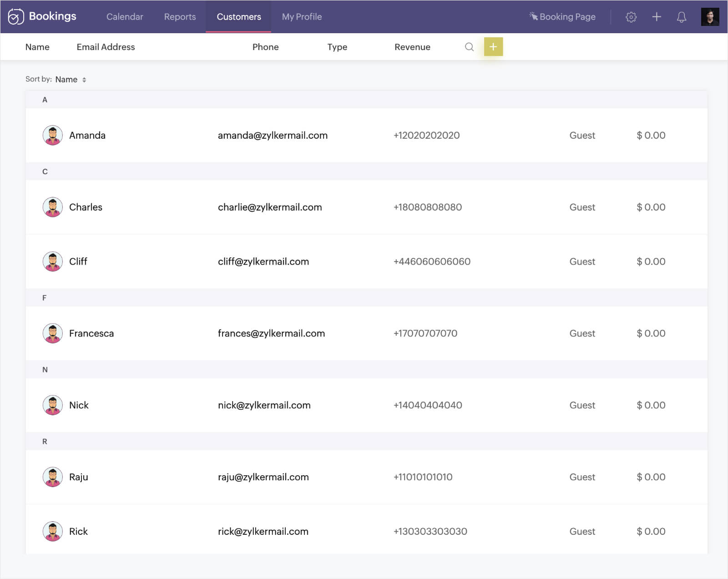The image size is (728, 579).
Task: Click Amanda's avatar icon
Action: [52, 135]
